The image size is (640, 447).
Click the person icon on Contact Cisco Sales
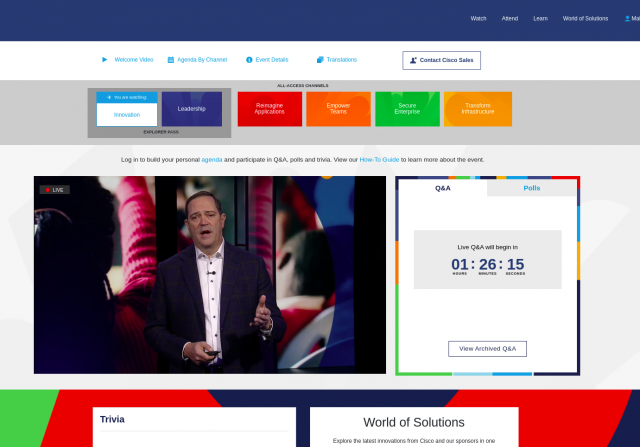click(x=413, y=60)
